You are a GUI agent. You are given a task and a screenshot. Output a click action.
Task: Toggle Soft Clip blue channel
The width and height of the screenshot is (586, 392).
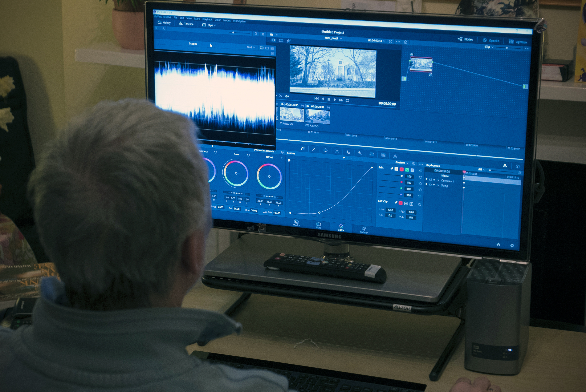411,204
